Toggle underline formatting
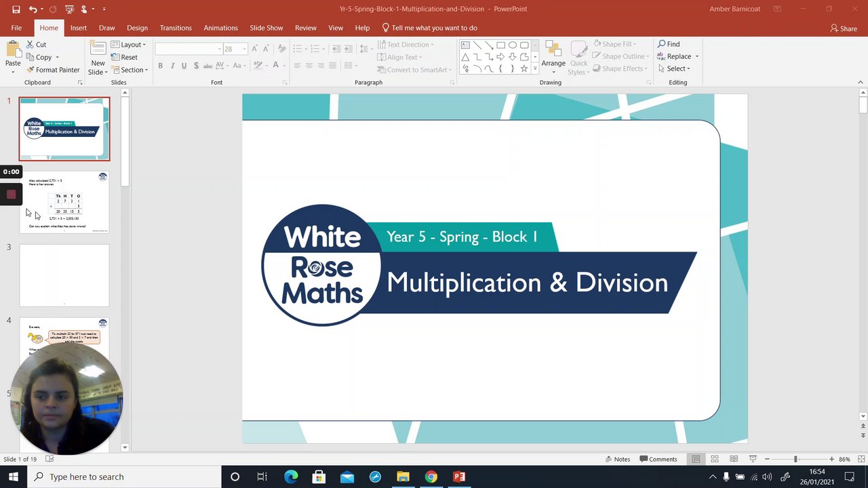The image size is (868, 488). point(184,66)
